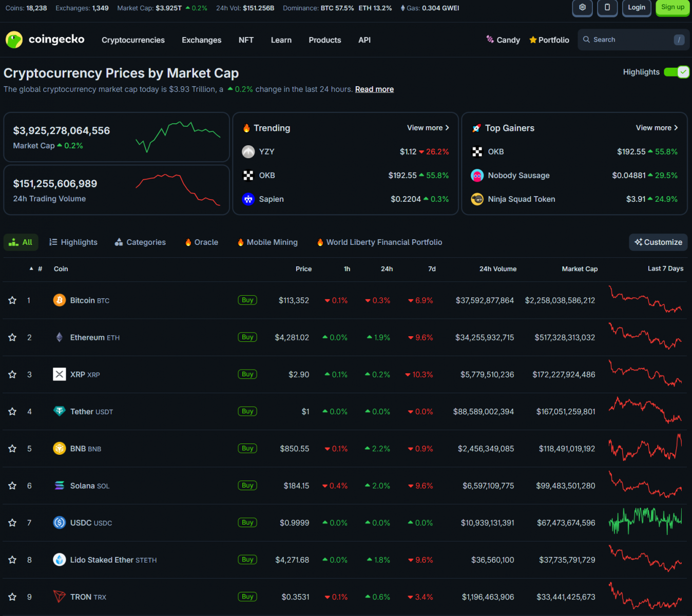Click the TRON coin icon
The image size is (692, 616).
60,596
